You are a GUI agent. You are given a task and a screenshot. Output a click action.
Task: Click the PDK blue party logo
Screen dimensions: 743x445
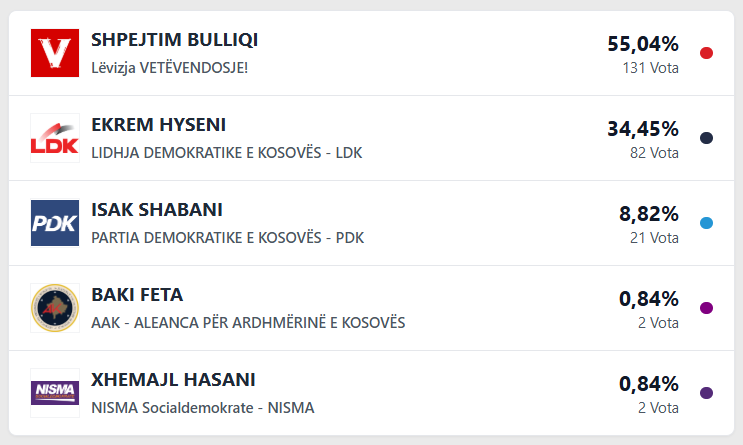click(55, 223)
